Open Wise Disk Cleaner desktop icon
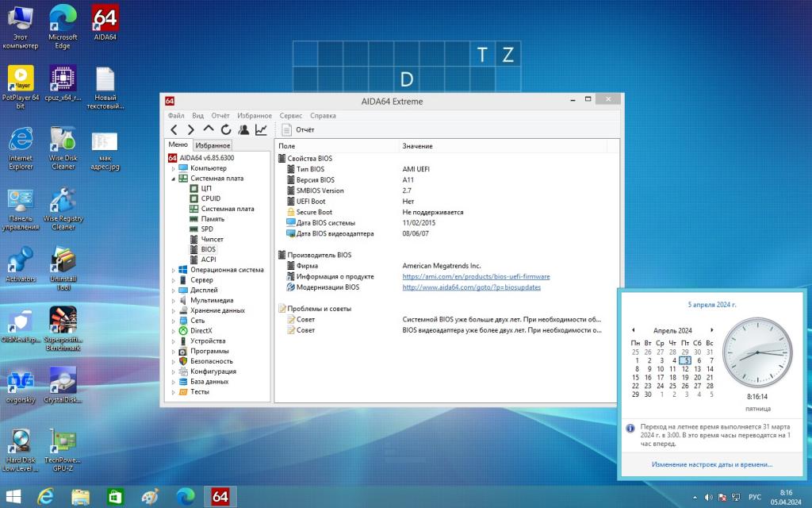 tap(63, 148)
